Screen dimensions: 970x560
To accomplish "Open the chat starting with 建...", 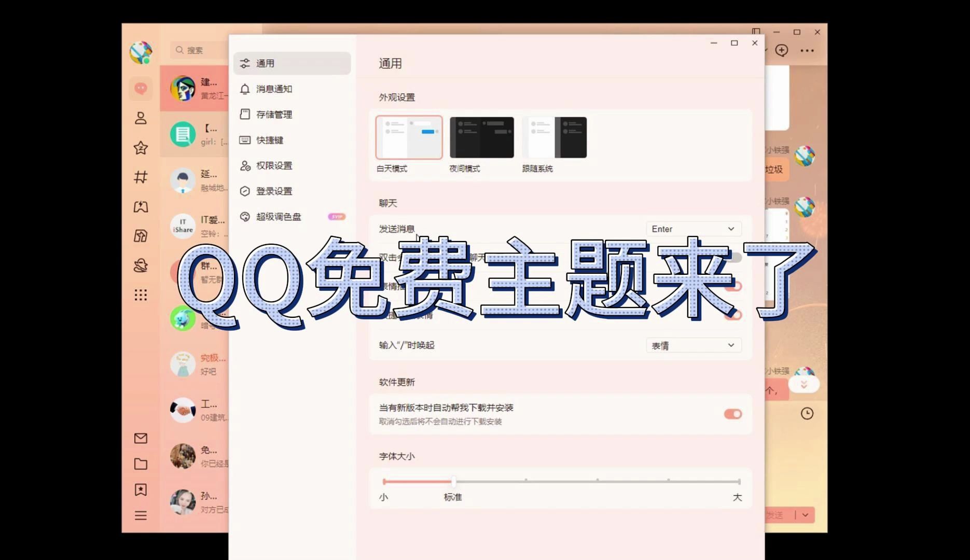I will pos(195,89).
